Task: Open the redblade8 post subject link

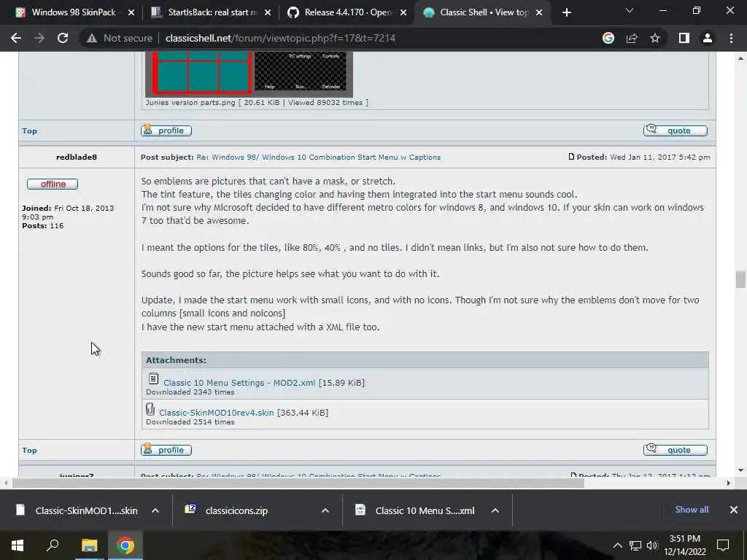Action: point(318,157)
